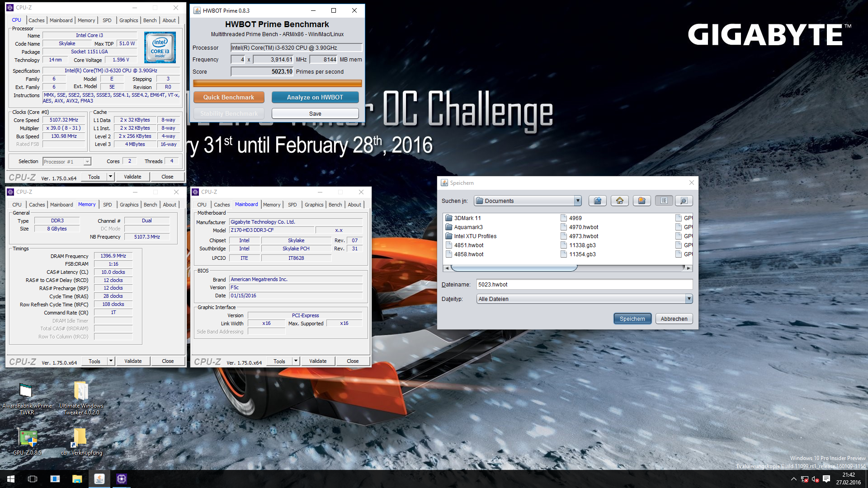868x488 pixels.
Task: Confirm with the Speichern button
Action: (x=632, y=319)
